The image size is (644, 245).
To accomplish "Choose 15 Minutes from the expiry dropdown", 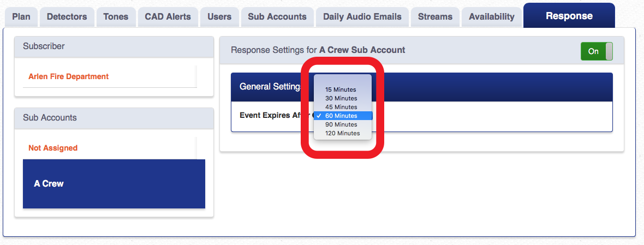I will pyautogui.click(x=341, y=89).
